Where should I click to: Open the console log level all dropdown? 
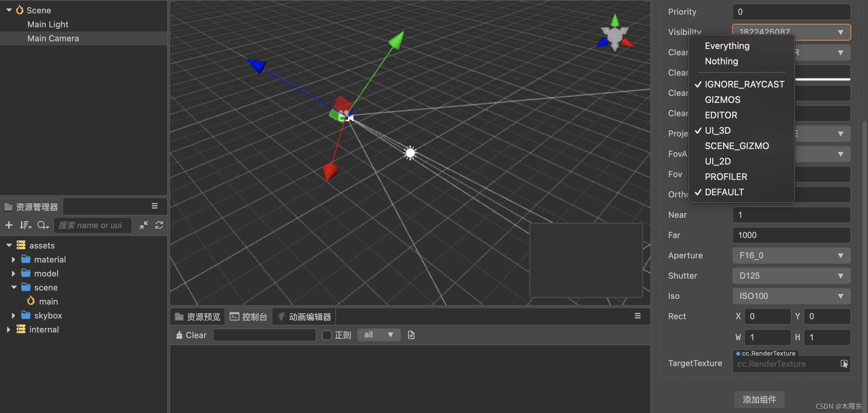(379, 335)
